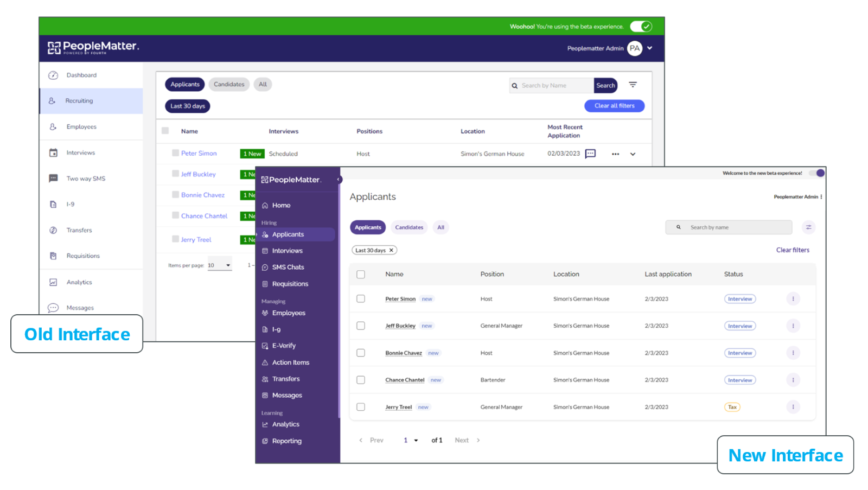Viewport: 868px width, 490px height.
Task: Open the filter icon beside the old Search button
Action: click(x=633, y=85)
